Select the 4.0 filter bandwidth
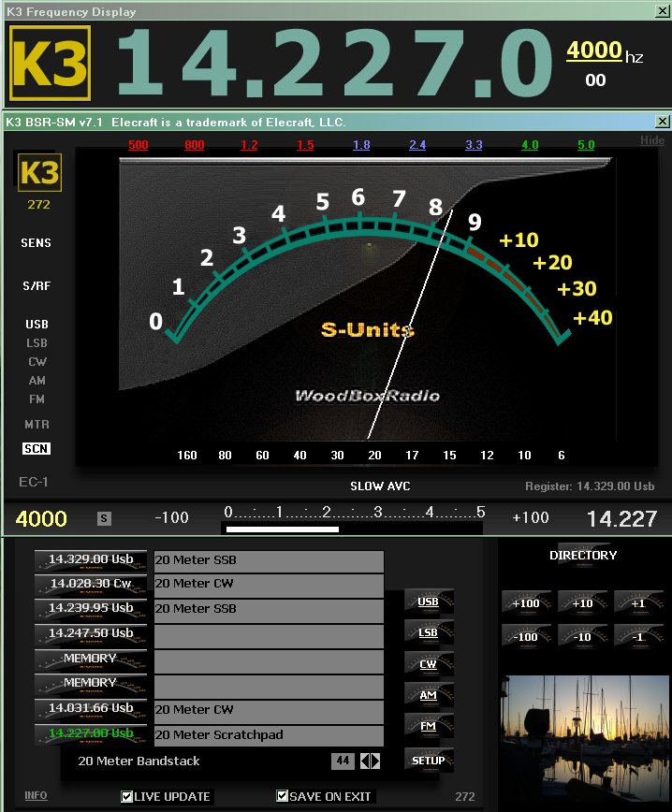The image size is (672, 812). coord(530,145)
